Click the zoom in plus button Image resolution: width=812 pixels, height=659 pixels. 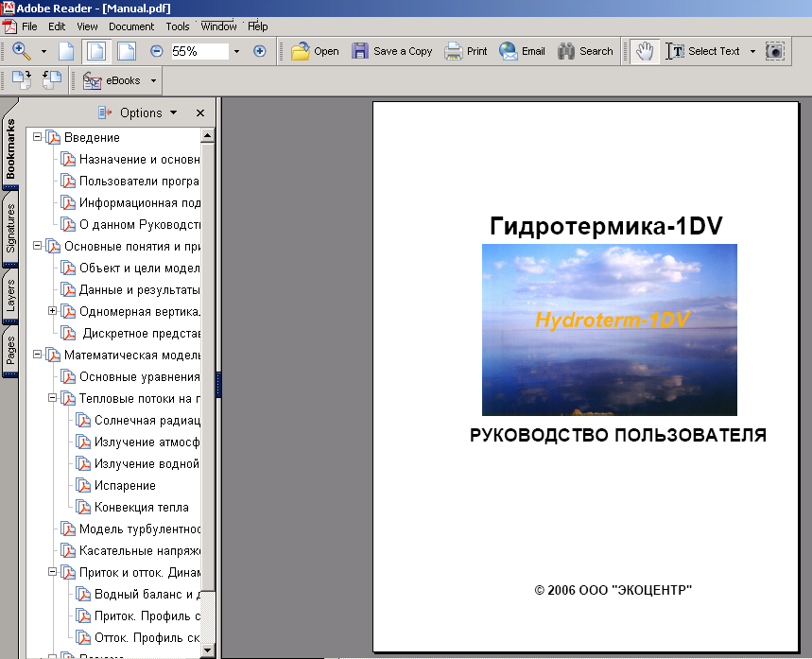click(260, 51)
